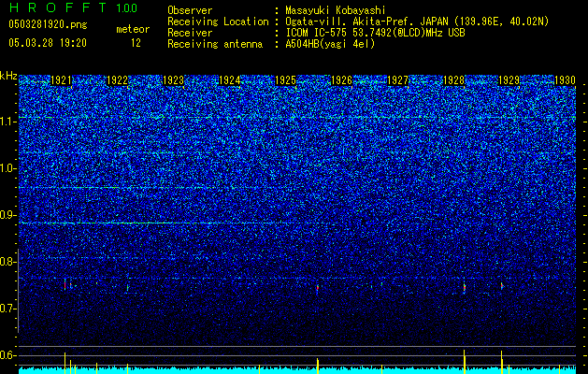Click the 1921 time marker
The image size is (588, 374).
point(61,80)
